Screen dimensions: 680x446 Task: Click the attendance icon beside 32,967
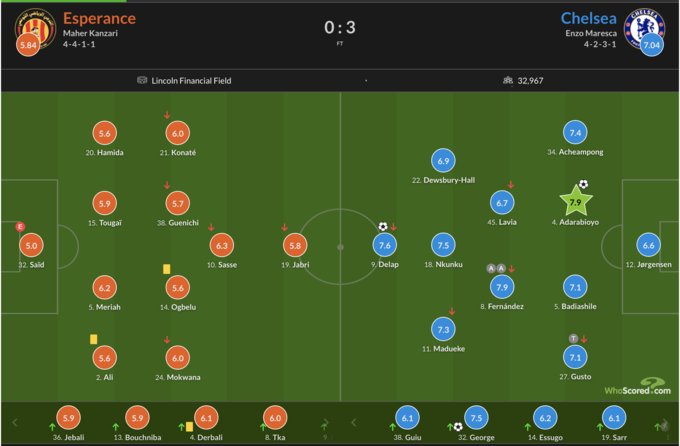(507, 80)
